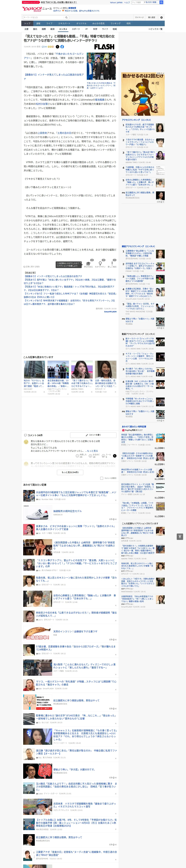Screen dimensions: 186x868
Task: Click なるほど reaction on first comment
Action: click(94, 456)
